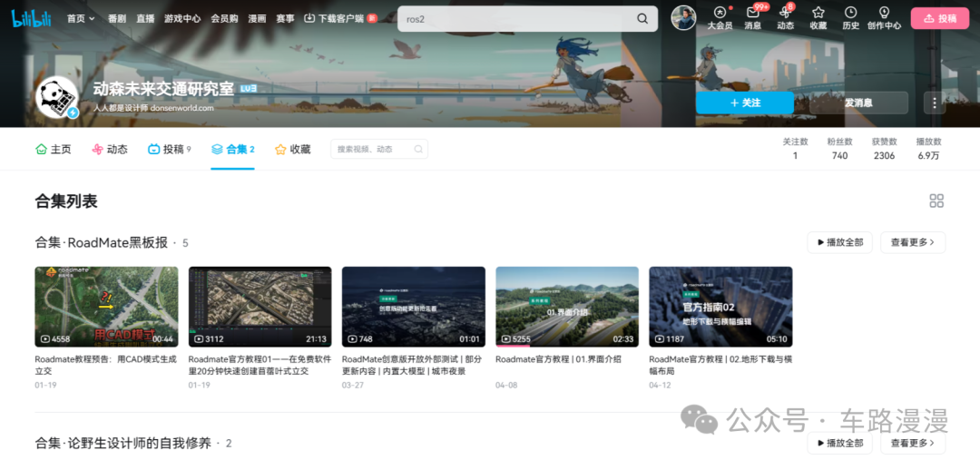The width and height of the screenshot is (980, 460).
Task: Click the blue 关注 follow button
Action: (744, 103)
